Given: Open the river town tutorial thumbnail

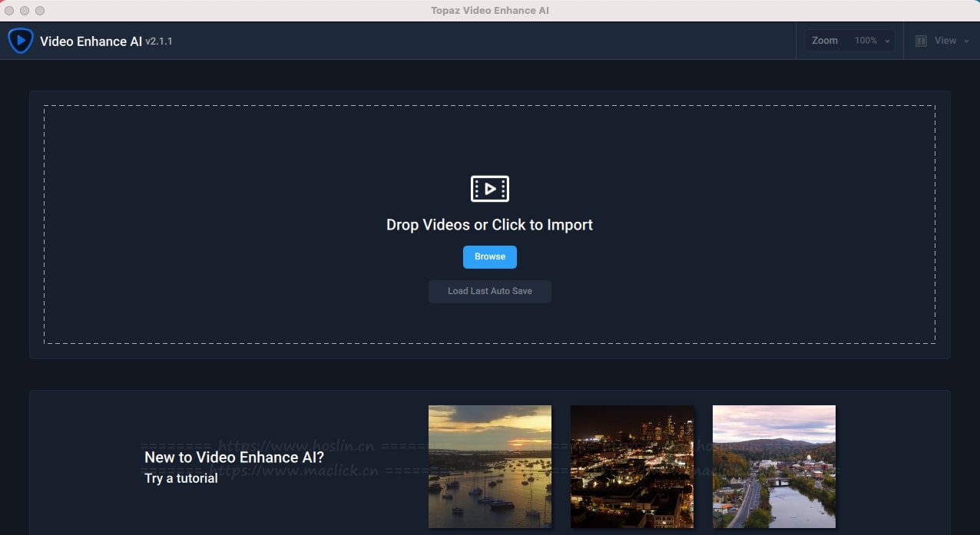Looking at the screenshot, I should (x=774, y=467).
